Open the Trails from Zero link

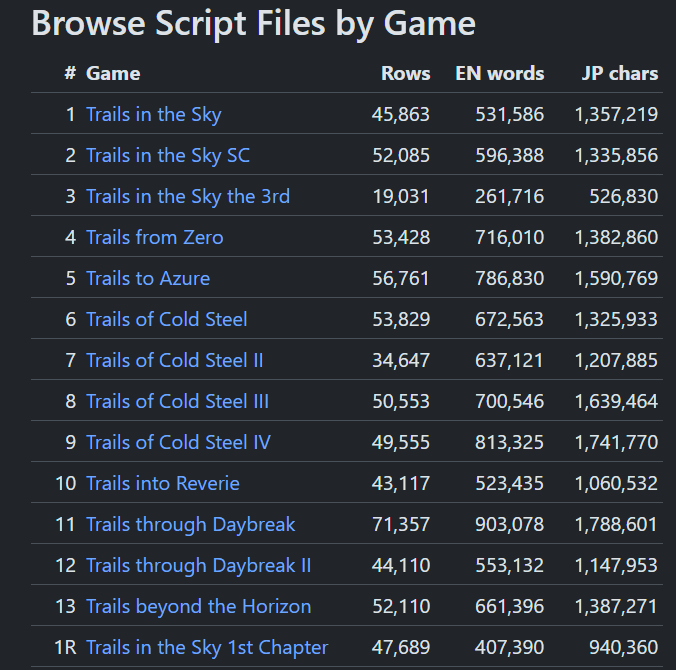tap(155, 238)
